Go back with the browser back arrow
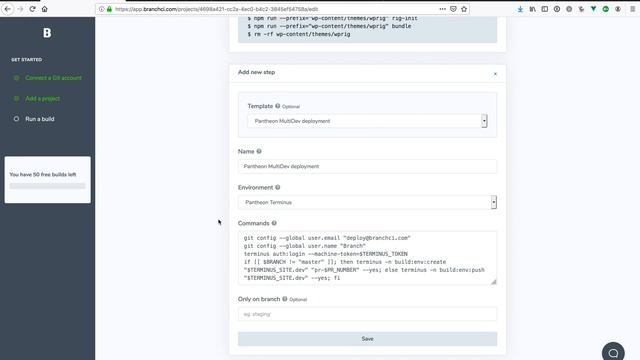Screen dimensions: 640x360 click(x=7, y=9)
